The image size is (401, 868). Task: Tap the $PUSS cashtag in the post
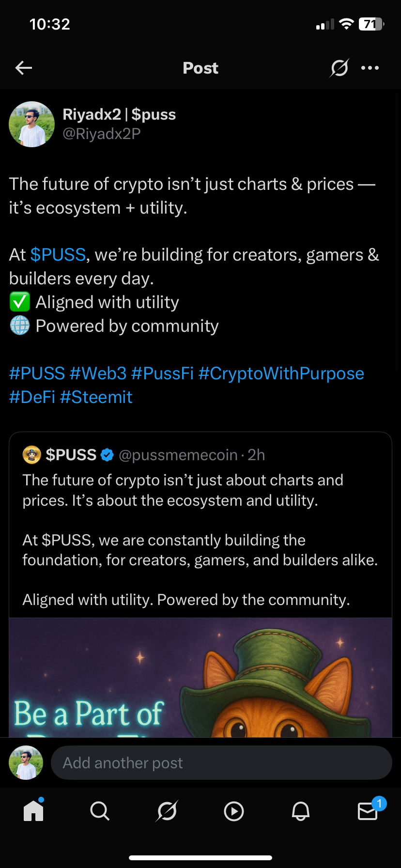[58, 255]
